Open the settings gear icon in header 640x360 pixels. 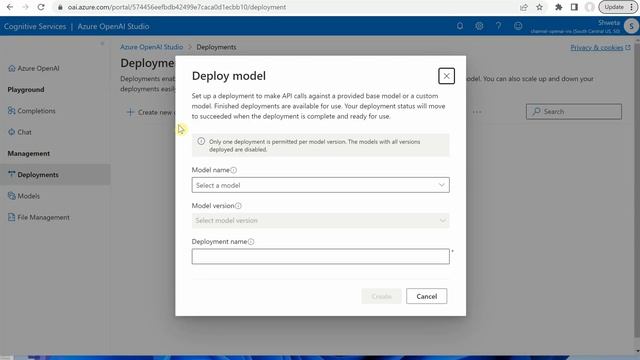pos(479,26)
